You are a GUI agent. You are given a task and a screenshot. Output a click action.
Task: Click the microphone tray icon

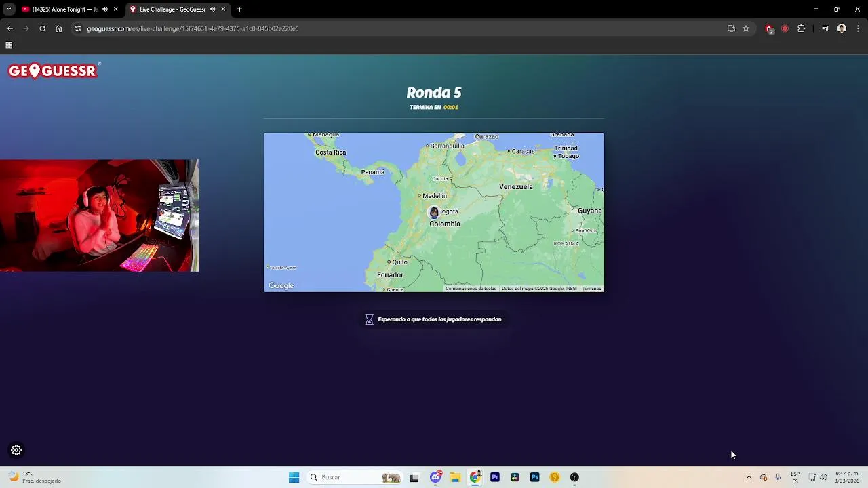click(778, 477)
